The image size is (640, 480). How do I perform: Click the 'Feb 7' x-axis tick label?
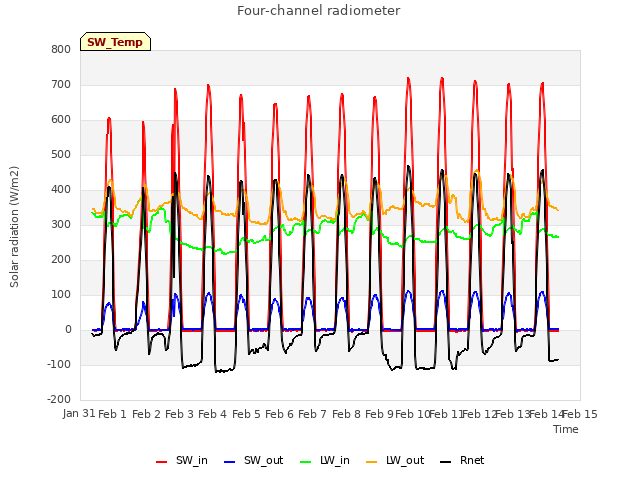tap(313, 414)
